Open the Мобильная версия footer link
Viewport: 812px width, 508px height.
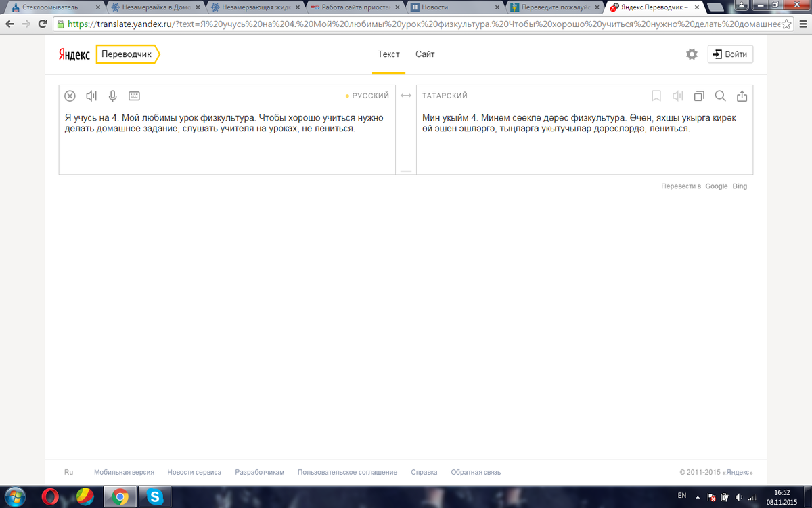[124, 473]
